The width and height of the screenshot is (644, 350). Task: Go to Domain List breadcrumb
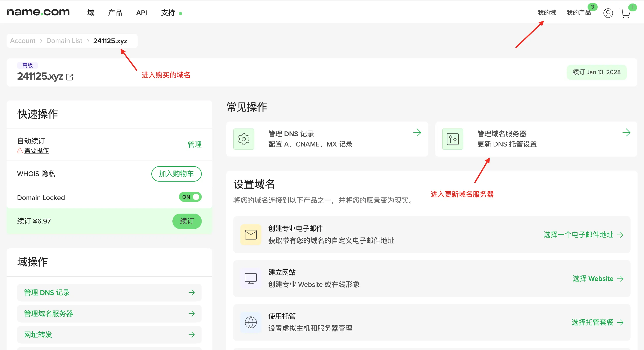point(64,41)
